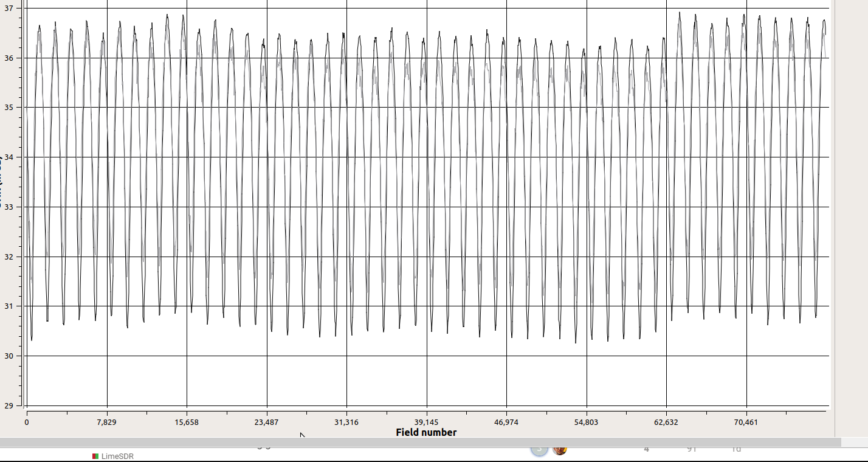Image resolution: width=868 pixels, height=462 pixels.
Task: Click the 70,461 x-axis label
Action: click(746, 422)
